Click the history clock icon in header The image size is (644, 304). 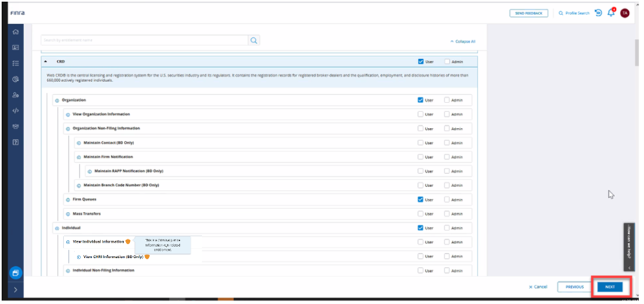(599, 13)
